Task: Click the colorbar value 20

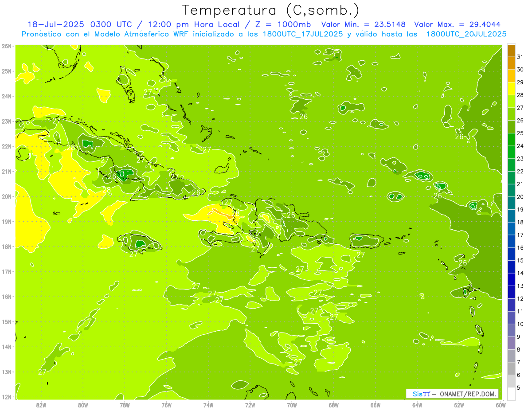Action: (x=520, y=197)
